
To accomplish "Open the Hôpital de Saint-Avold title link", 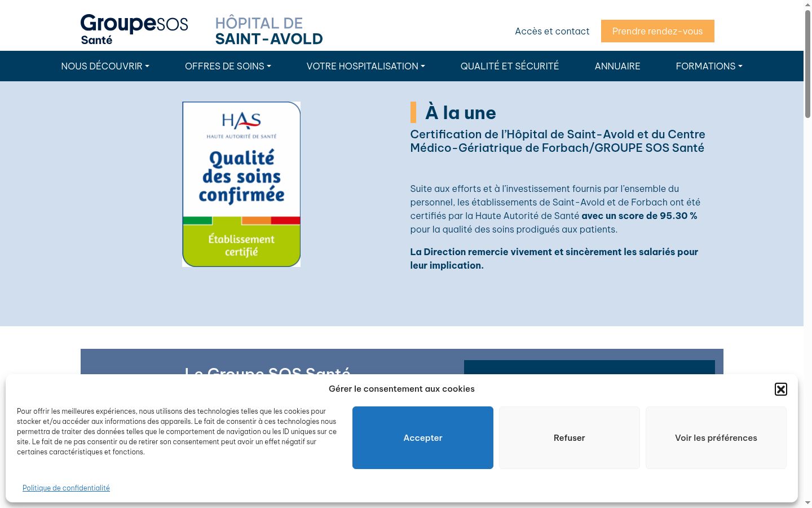I will tap(269, 31).
